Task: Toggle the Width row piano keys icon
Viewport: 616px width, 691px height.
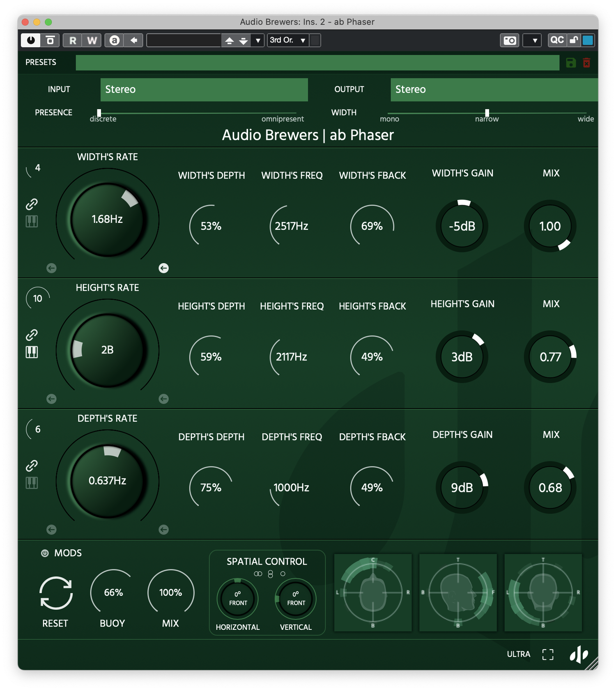Action: 32,221
